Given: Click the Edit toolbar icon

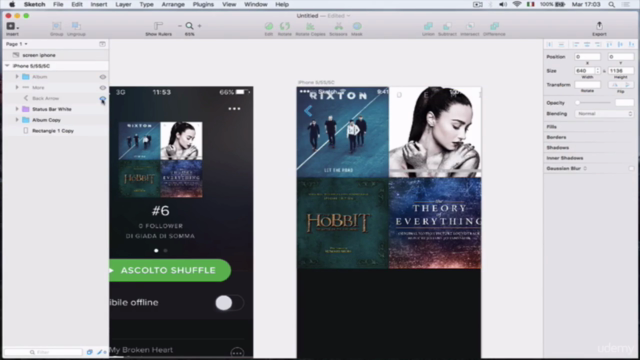Looking at the screenshot, I should pyautogui.click(x=269, y=26).
